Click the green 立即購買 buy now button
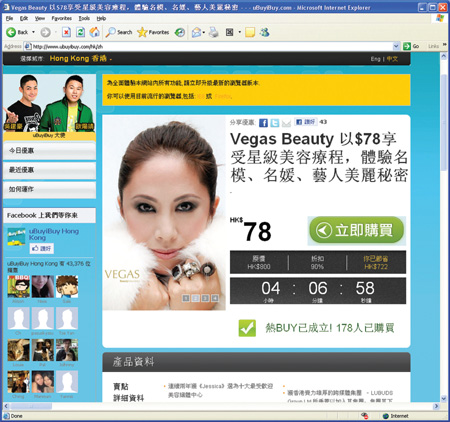The width and height of the screenshot is (450, 422). [x=356, y=230]
